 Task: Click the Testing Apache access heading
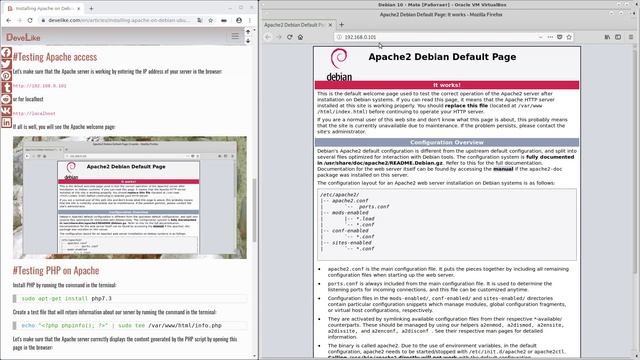coord(55,57)
